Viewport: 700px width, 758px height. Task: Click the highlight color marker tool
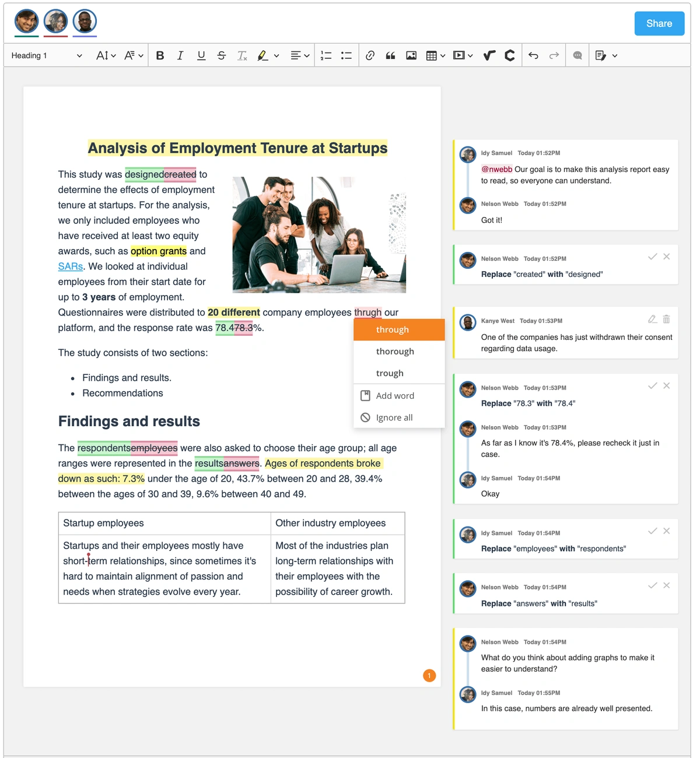pos(262,55)
